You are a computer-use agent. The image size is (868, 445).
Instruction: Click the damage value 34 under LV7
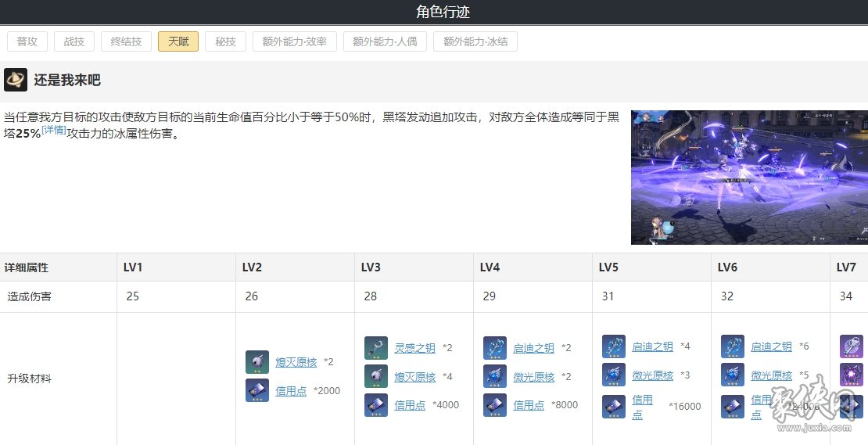(846, 296)
